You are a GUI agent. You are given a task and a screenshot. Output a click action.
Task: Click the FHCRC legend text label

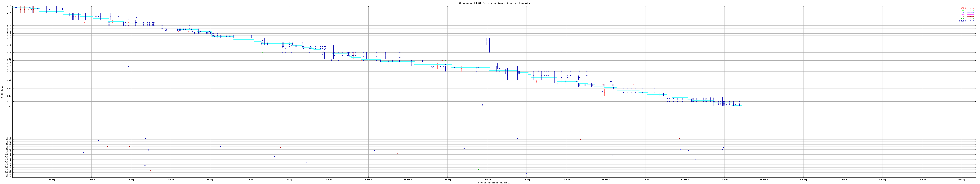click(963, 21)
